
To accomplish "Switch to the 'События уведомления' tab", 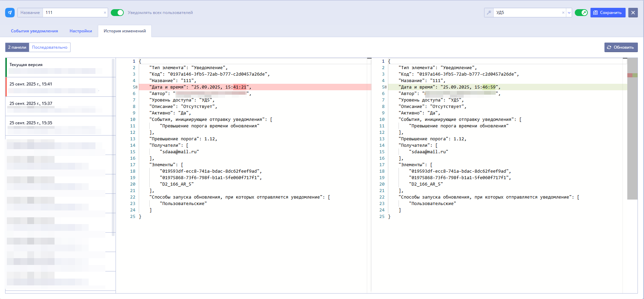I will click(34, 31).
